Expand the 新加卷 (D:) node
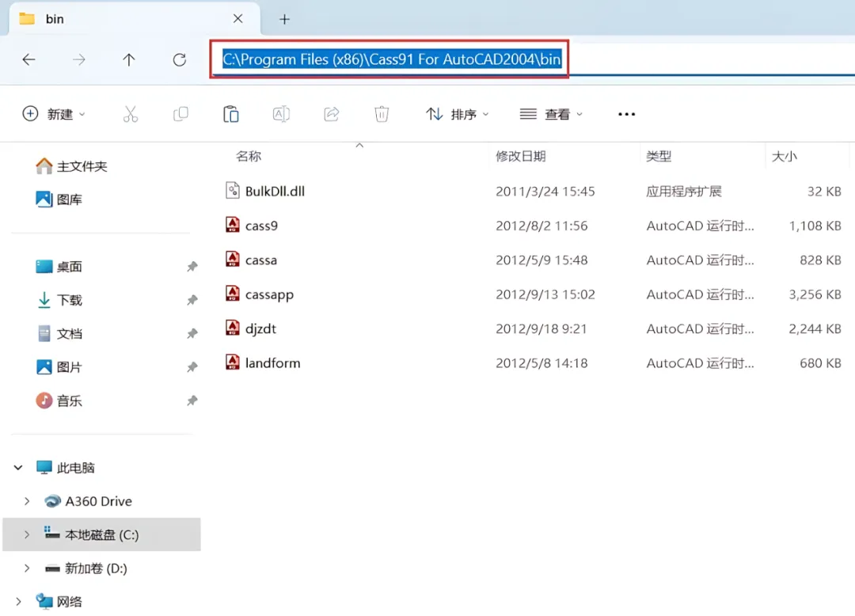The width and height of the screenshot is (855, 616). point(27,568)
